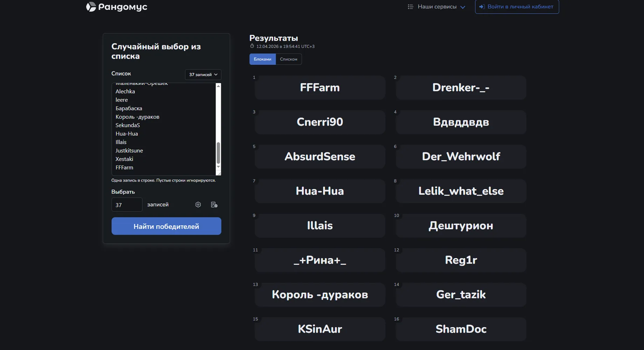Screen dimensions: 644x350
Task: Click the Список label
Action: 121,73
